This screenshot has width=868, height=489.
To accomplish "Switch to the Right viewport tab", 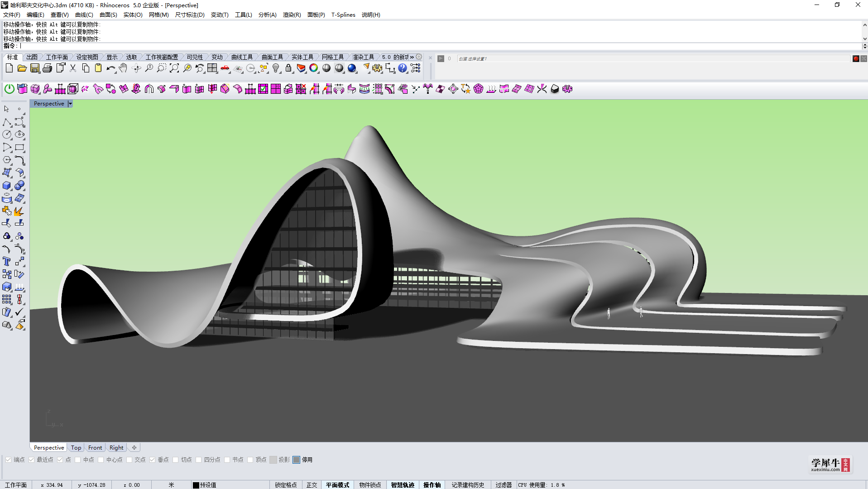I will 116,447.
